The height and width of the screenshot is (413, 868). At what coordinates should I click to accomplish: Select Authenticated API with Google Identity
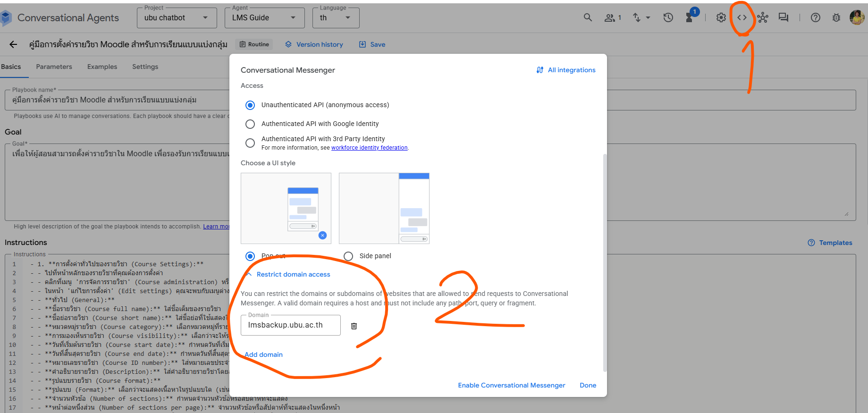(250, 124)
